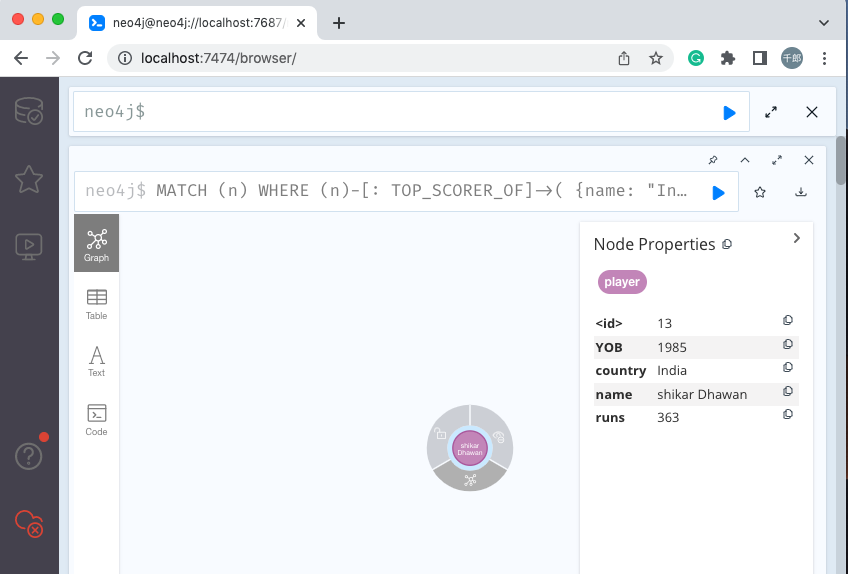Go back in browser
The height and width of the screenshot is (574, 848).
(x=21, y=58)
